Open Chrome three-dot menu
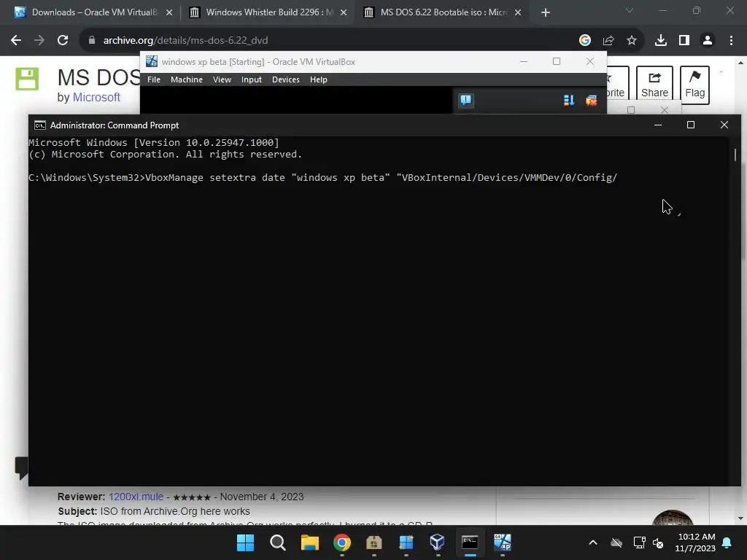This screenshot has width=747, height=560. [x=731, y=41]
